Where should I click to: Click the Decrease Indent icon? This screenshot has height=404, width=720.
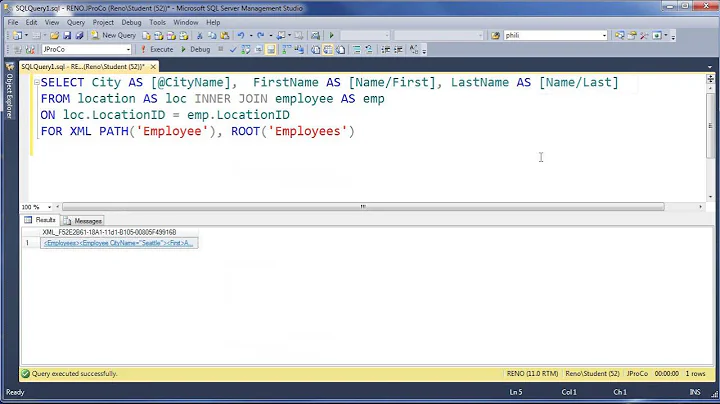tap(386, 50)
